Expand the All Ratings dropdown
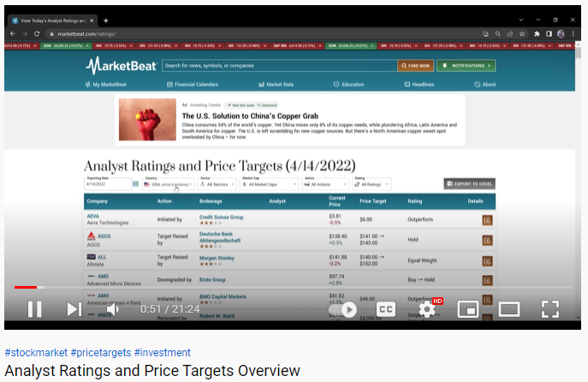This screenshot has height=382, width=588. tap(371, 184)
